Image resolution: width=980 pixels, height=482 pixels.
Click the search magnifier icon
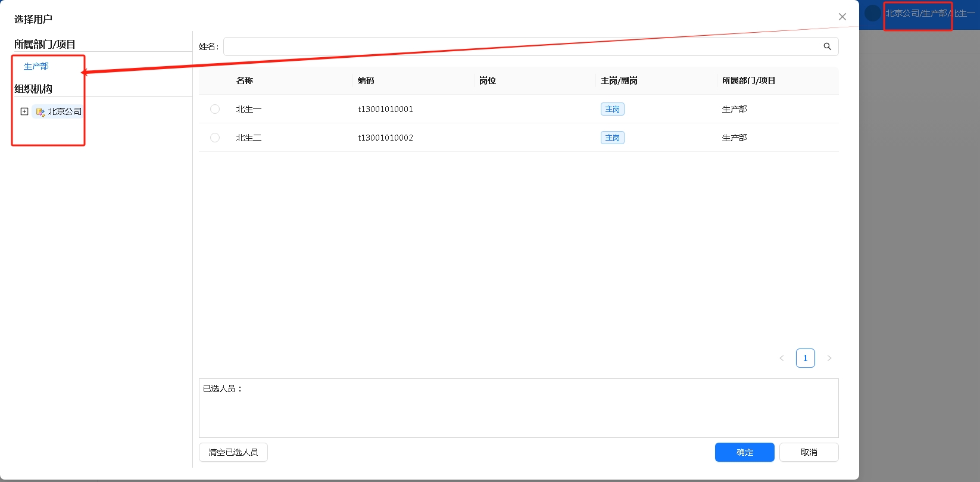point(827,46)
